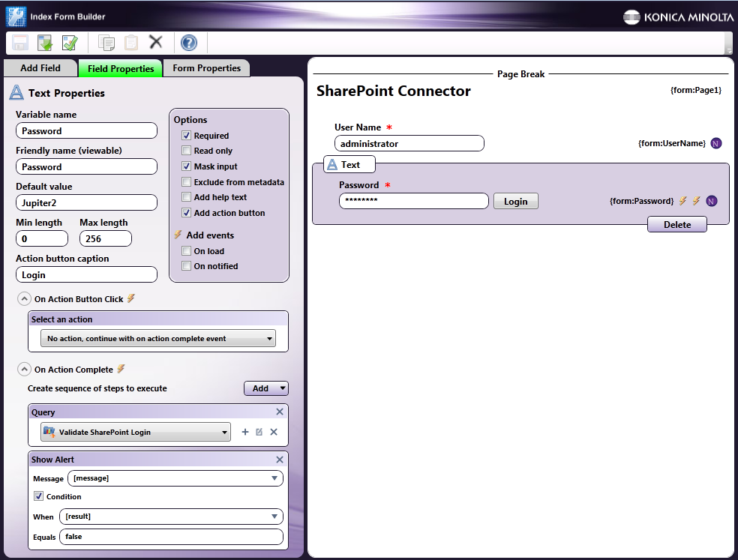Click the Text Properties letter A icon
The width and height of the screenshot is (738, 560).
16,92
